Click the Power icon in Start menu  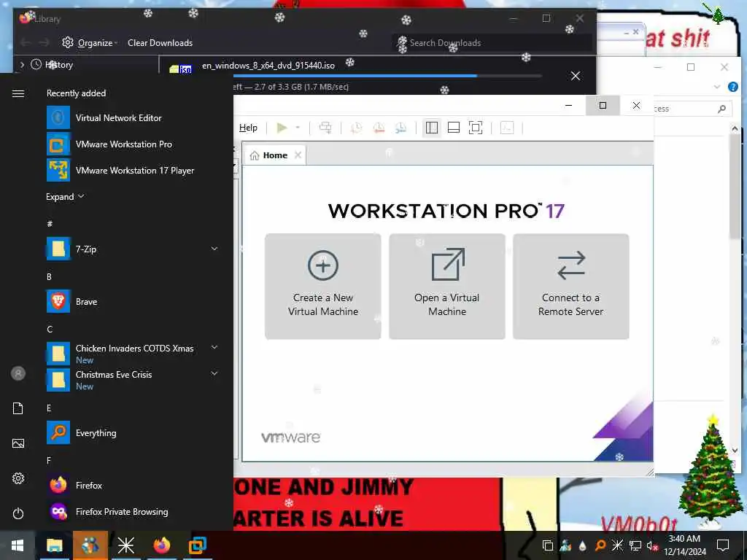[x=18, y=513]
